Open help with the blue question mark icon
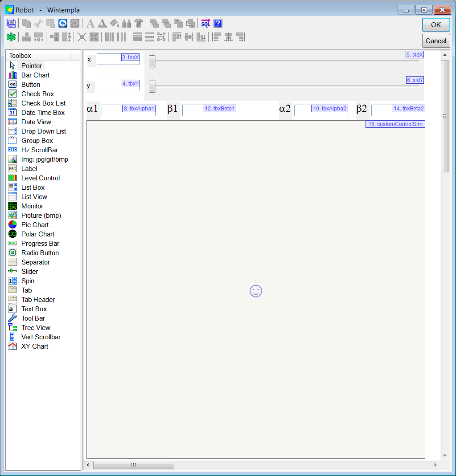Image resolution: width=456 pixels, height=476 pixels. tap(218, 23)
